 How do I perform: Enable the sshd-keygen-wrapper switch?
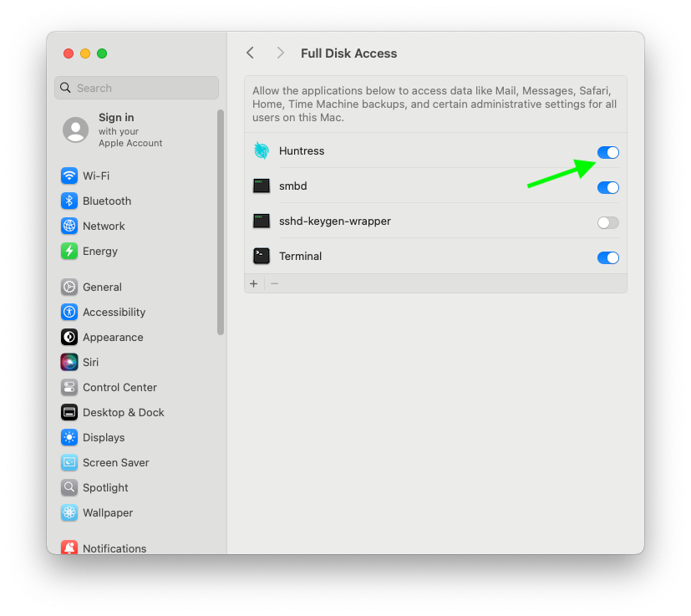pyautogui.click(x=608, y=222)
